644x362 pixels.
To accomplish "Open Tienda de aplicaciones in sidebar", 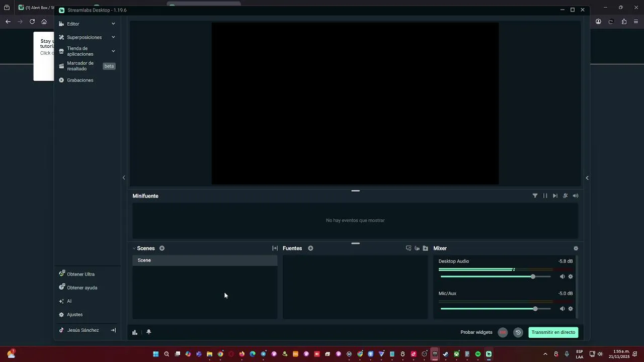I will [80, 51].
